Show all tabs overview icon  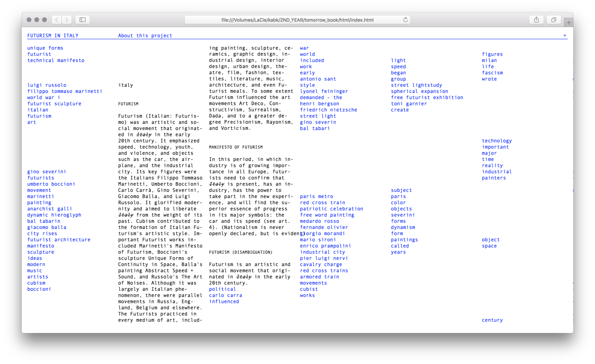coord(553,20)
